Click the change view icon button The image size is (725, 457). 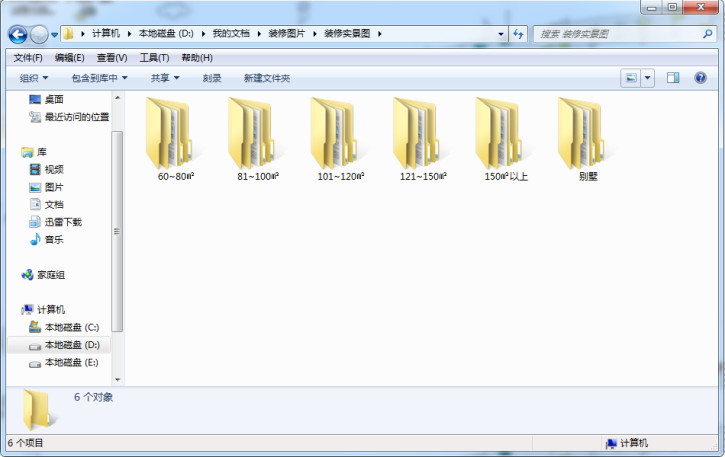click(x=631, y=78)
